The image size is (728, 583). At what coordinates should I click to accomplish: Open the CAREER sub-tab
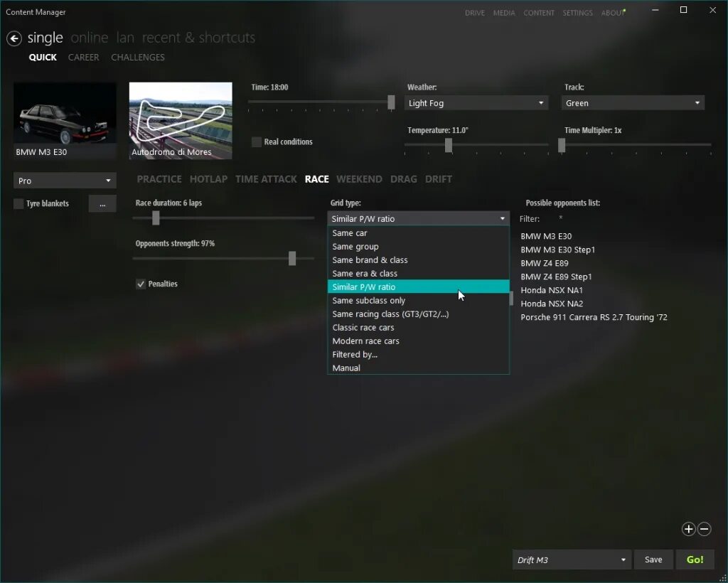(84, 57)
